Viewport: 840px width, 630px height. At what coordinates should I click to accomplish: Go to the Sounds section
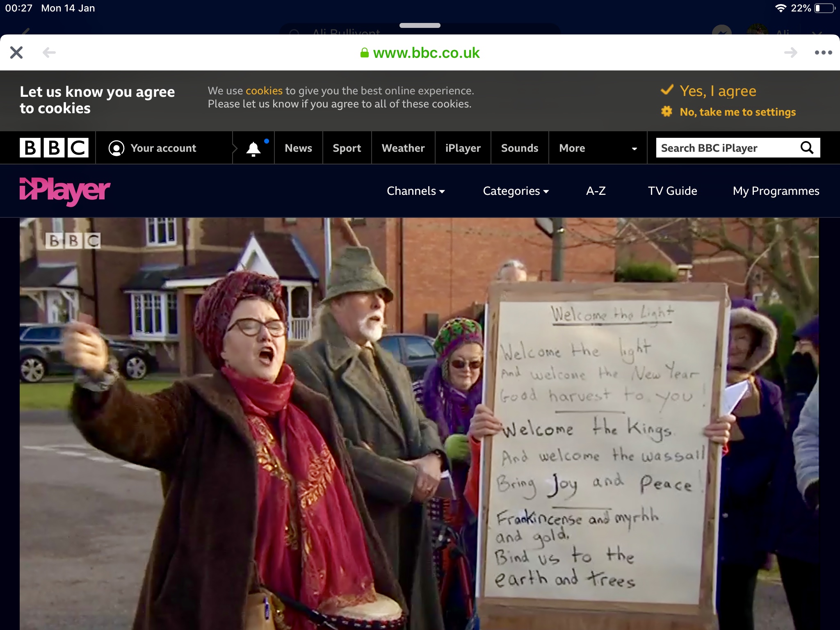(x=520, y=148)
